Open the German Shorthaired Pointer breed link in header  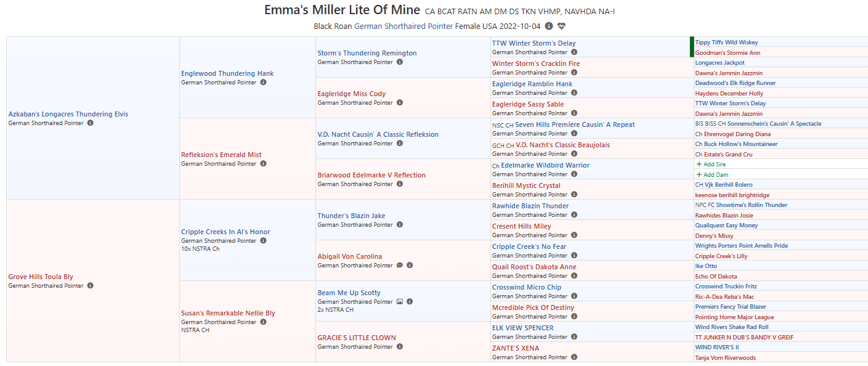[x=404, y=26]
